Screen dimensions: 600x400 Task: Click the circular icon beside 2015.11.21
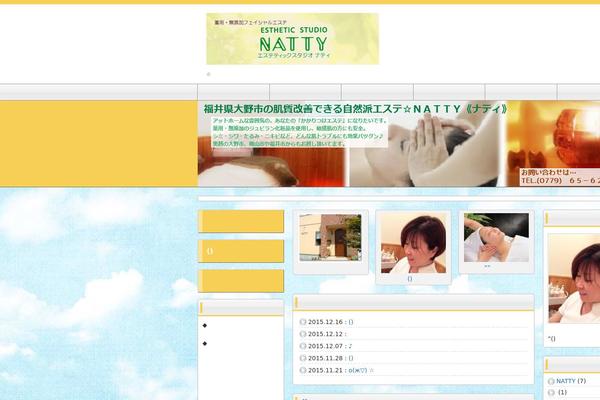coord(303,370)
